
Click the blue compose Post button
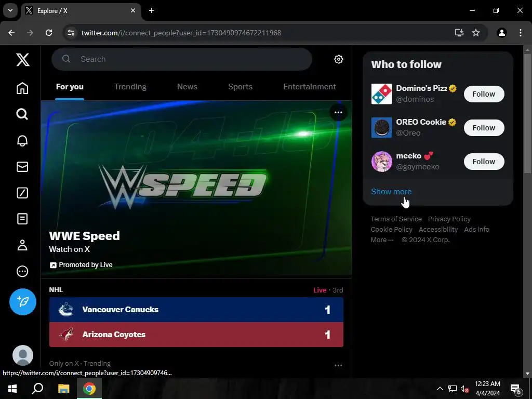(23, 302)
